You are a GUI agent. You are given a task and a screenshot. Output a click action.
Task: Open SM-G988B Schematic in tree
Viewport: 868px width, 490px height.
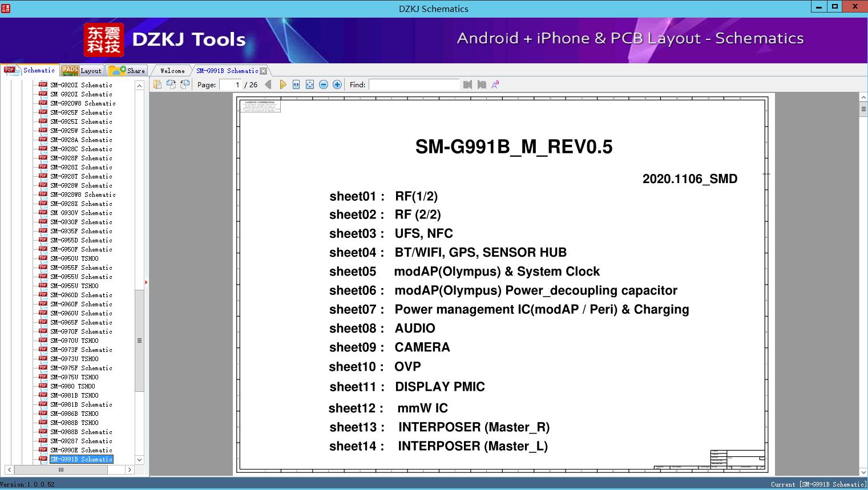click(x=81, y=432)
